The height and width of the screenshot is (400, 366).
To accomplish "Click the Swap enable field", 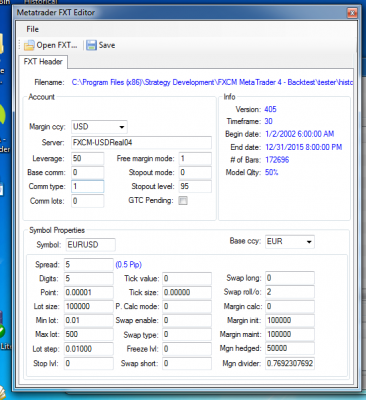I will [187, 320].
